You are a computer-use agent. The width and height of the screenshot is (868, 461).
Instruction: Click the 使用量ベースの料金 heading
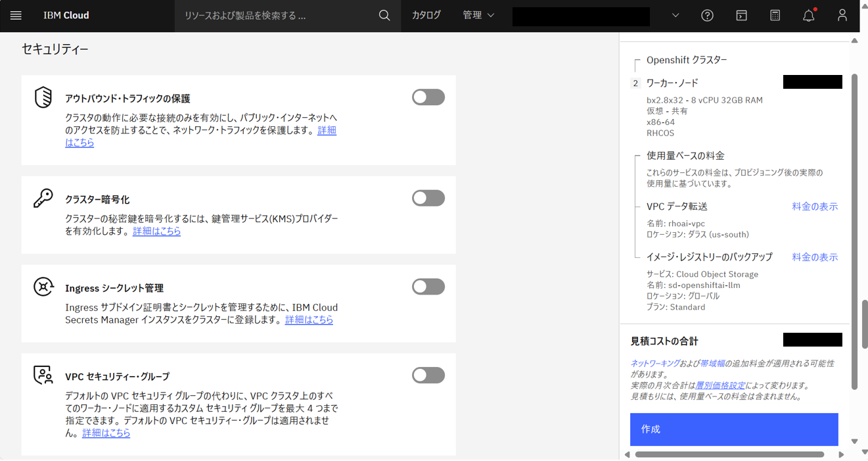click(685, 156)
